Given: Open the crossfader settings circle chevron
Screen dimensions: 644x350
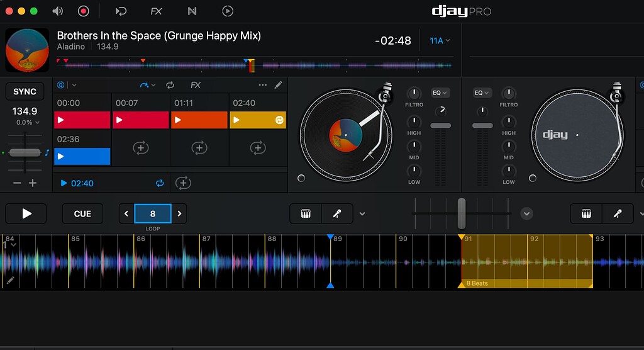Looking at the screenshot, I should pyautogui.click(x=526, y=213).
